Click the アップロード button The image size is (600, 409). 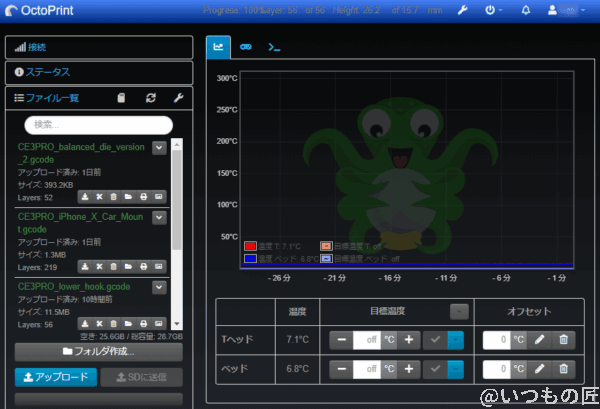(56, 376)
